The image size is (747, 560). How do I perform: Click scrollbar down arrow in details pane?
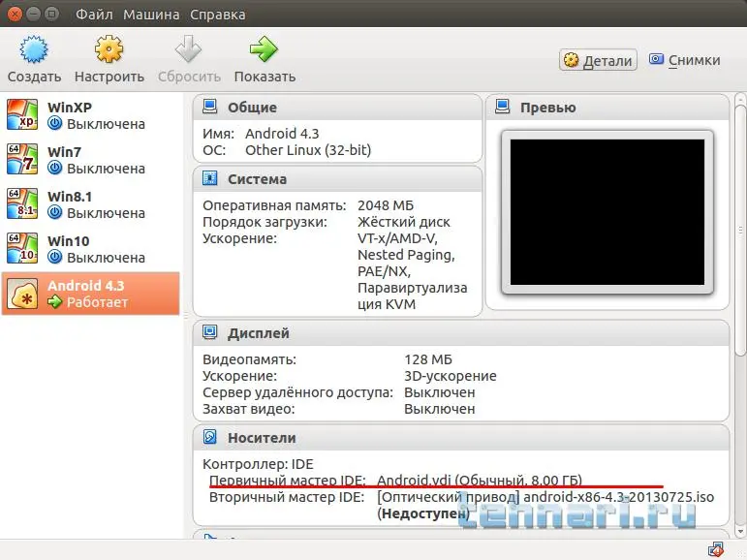coord(740,531)
